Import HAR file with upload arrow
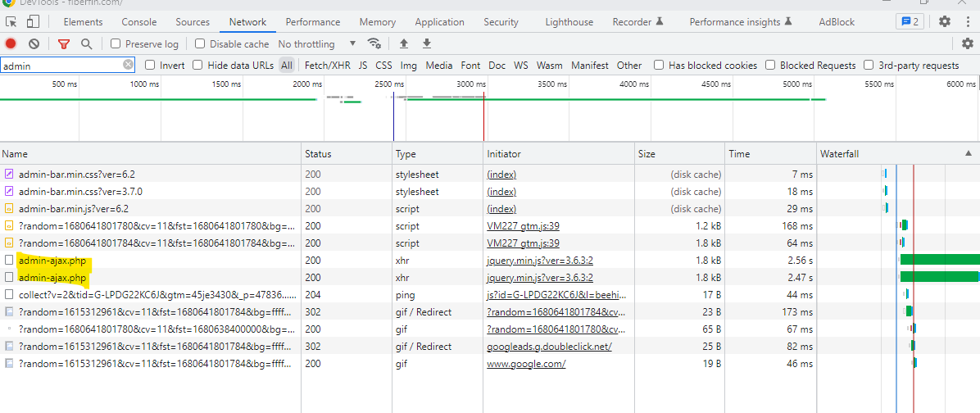Image resolution: width=980 pixels, height=413 pixels. click(x=404, y=43)
